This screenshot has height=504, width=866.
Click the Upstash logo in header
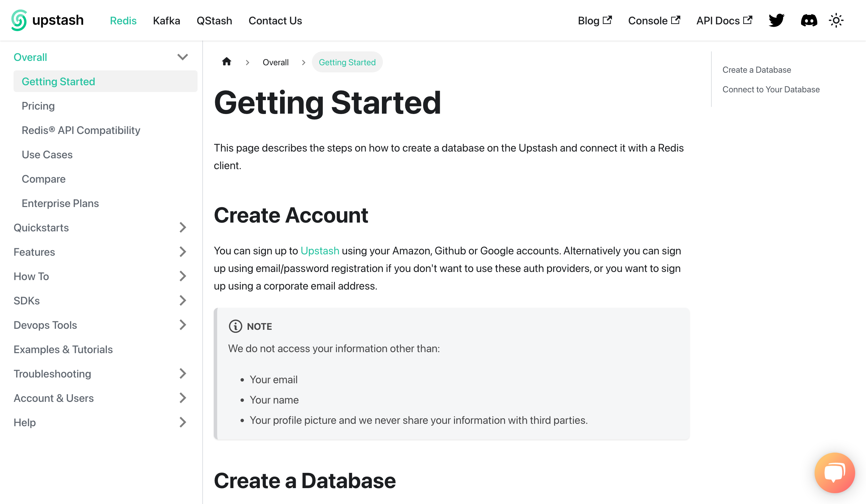[x=47, y=20]
